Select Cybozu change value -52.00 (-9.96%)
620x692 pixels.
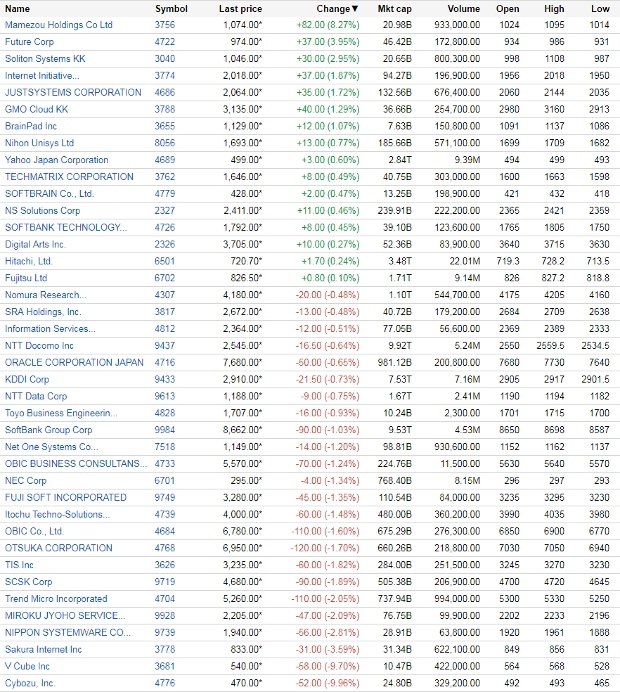(x=327, y=683)
